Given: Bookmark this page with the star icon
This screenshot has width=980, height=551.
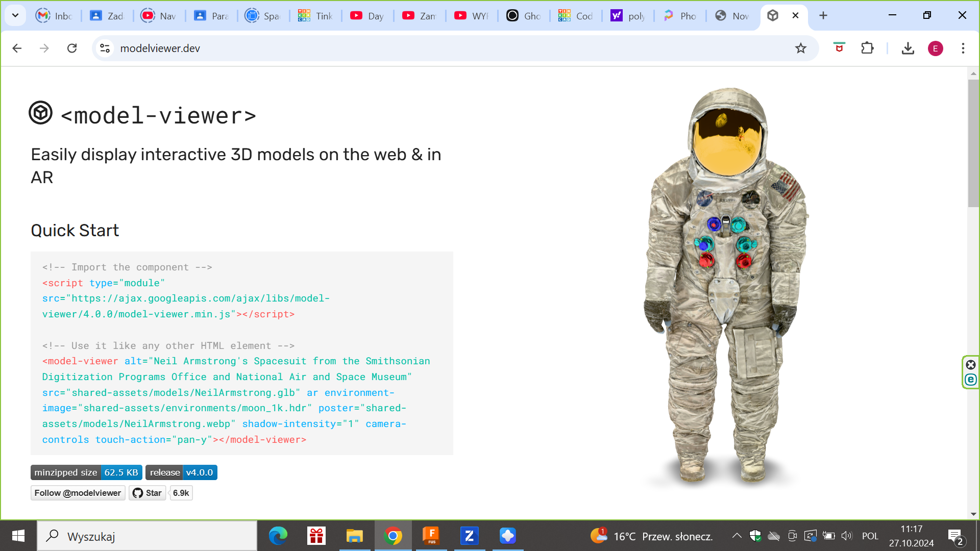Looking at the screenshot, I should point(800,48).
